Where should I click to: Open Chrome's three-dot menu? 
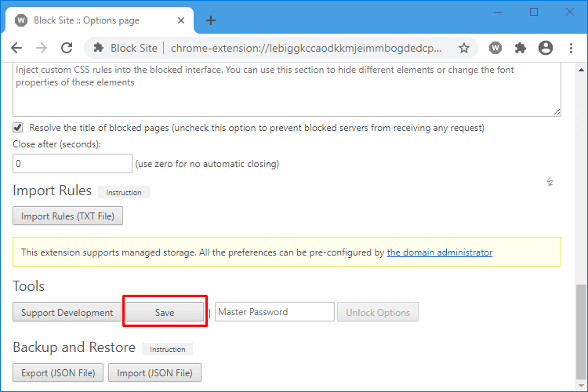[571, 48]
